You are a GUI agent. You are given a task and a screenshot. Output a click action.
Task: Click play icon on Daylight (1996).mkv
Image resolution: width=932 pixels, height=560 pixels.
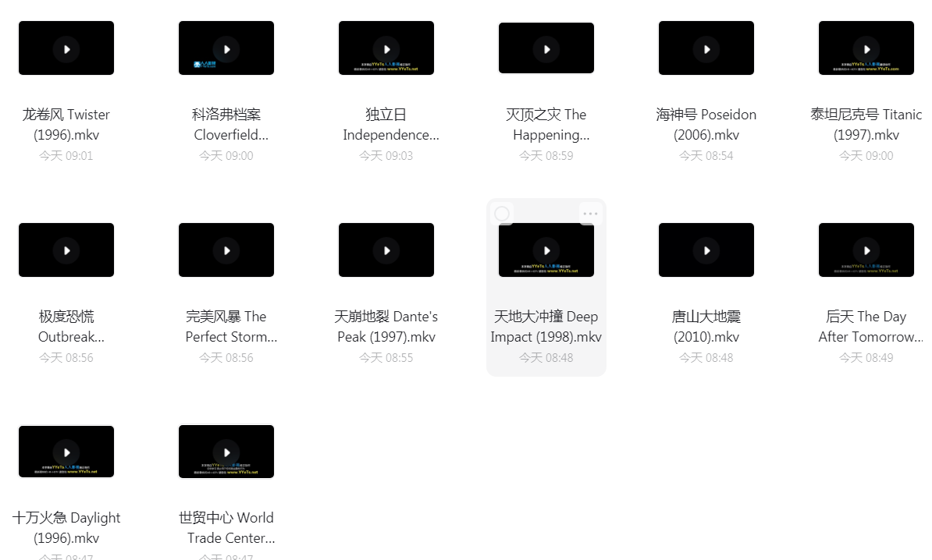[x=66, y=452]
